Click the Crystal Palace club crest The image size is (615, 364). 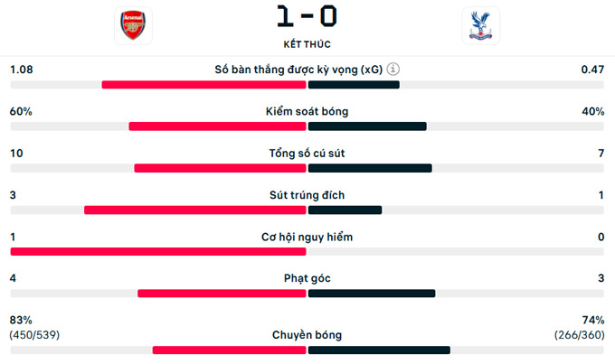pos(480,26)
